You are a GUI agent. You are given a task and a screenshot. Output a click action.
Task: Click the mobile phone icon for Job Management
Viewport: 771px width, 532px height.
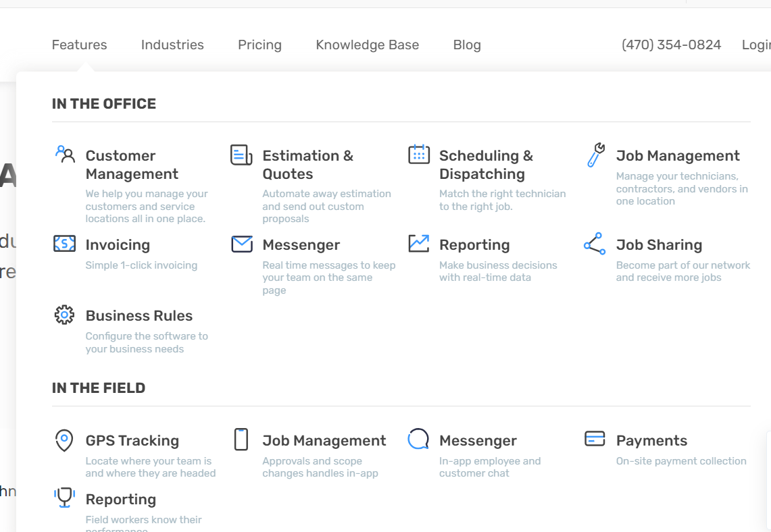coord(241,440)
